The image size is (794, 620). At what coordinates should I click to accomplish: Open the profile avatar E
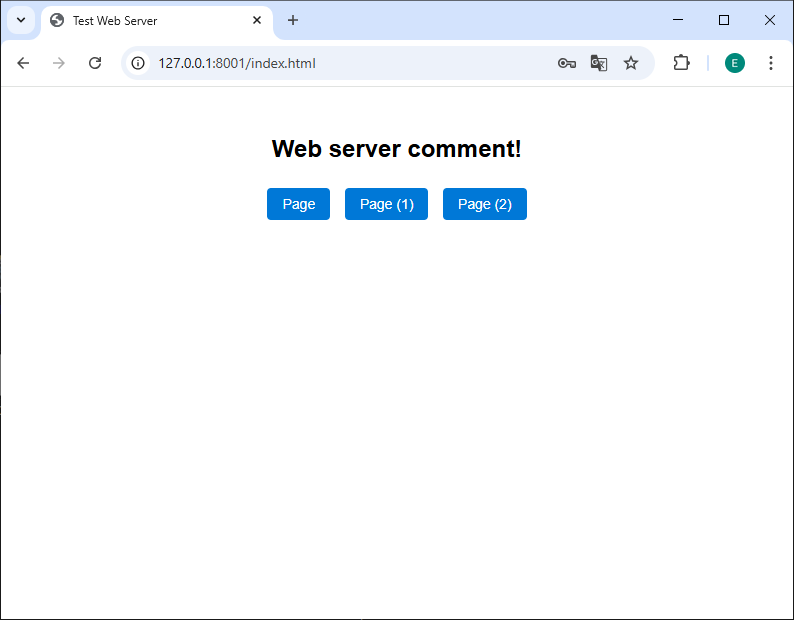tap(735, 63)
